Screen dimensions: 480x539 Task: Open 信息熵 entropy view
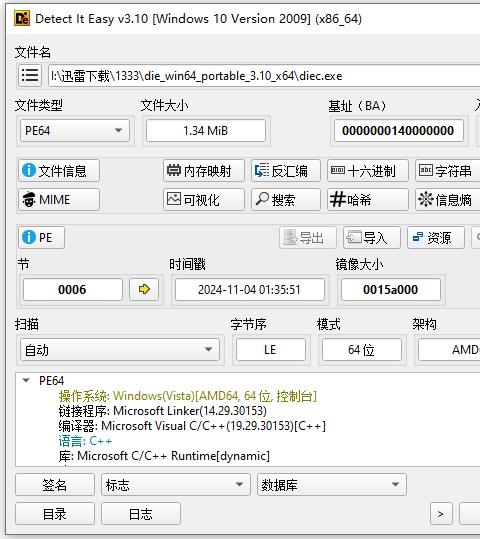(x=448, y=199)
